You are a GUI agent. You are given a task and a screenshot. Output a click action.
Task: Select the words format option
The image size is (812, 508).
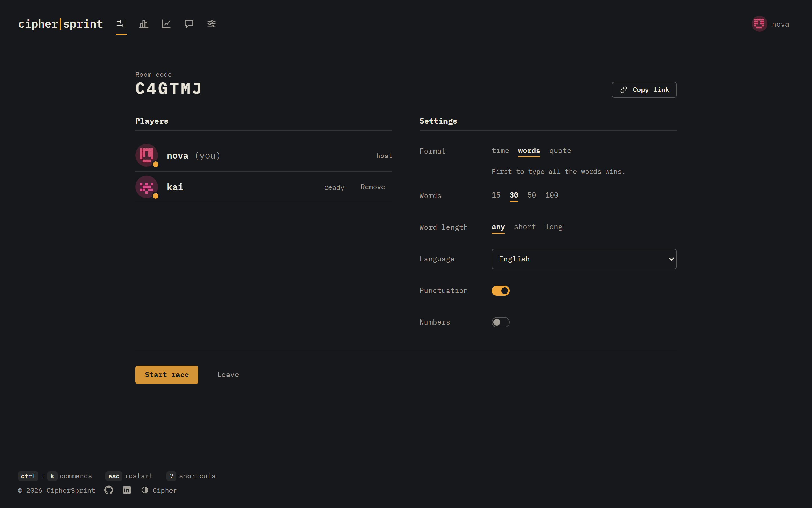tap(529, 151)
